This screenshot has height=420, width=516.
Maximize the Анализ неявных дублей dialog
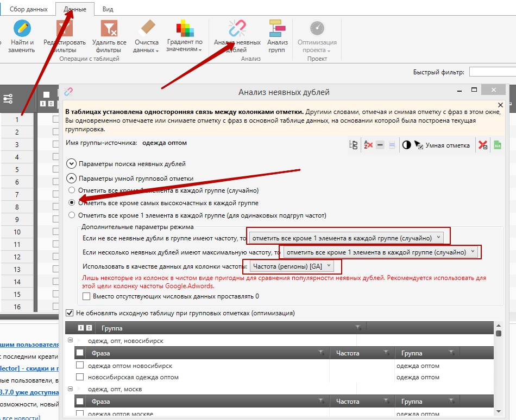point(474,90)
